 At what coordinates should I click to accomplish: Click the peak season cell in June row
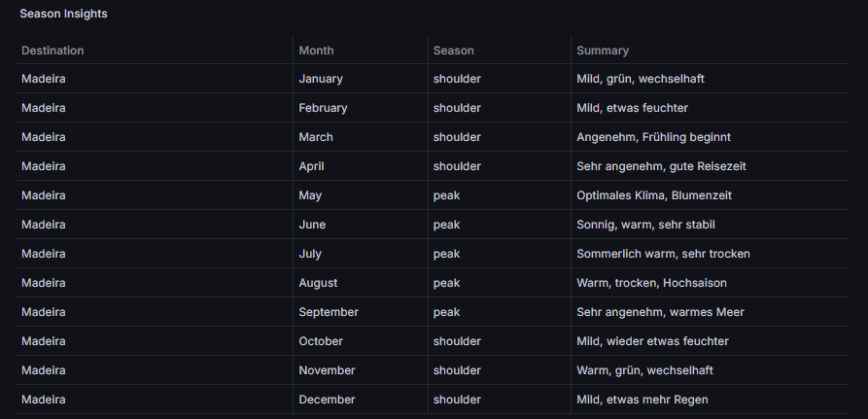coord(446,225)
